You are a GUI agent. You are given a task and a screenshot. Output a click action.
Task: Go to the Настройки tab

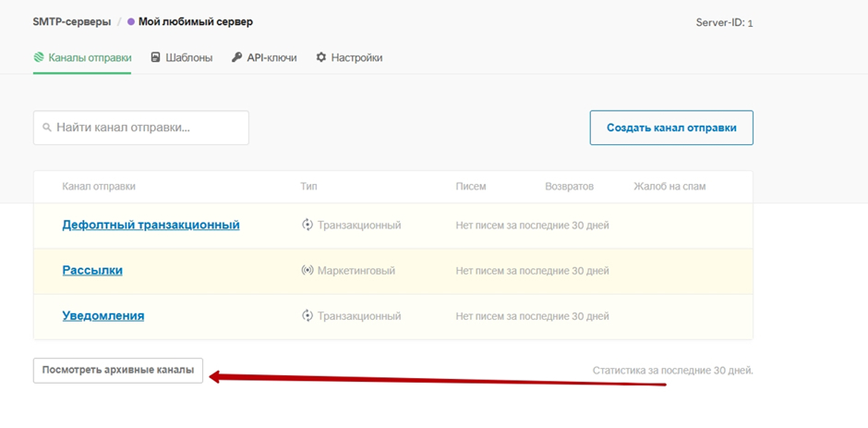pyautogui.click(x=356, y=57)
